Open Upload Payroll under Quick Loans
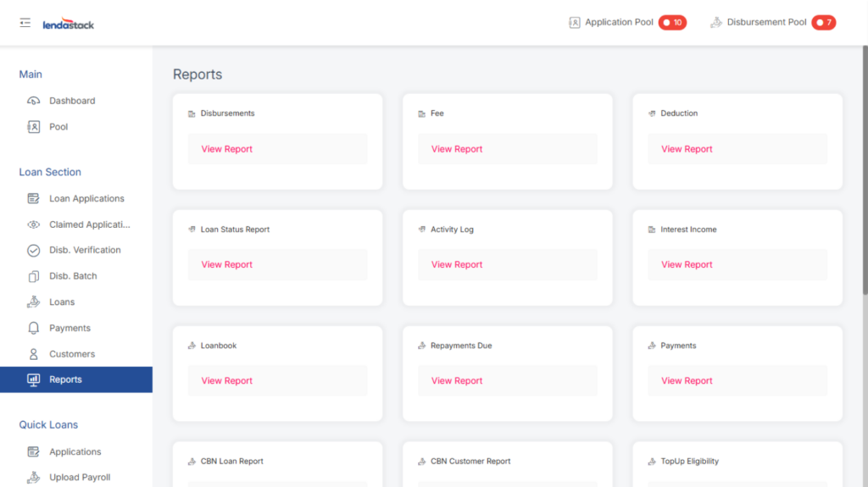This screenshot has width=868, height=487. click(80, 477)
